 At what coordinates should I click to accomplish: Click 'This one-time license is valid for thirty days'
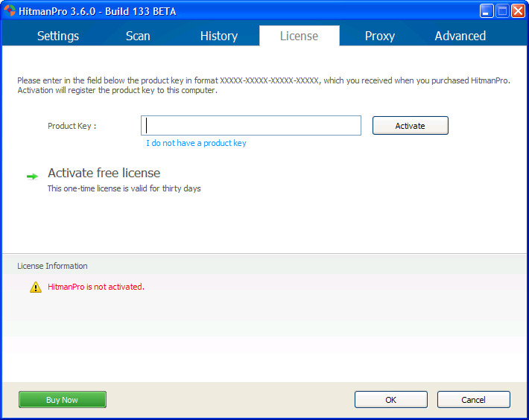pos(124,188)
